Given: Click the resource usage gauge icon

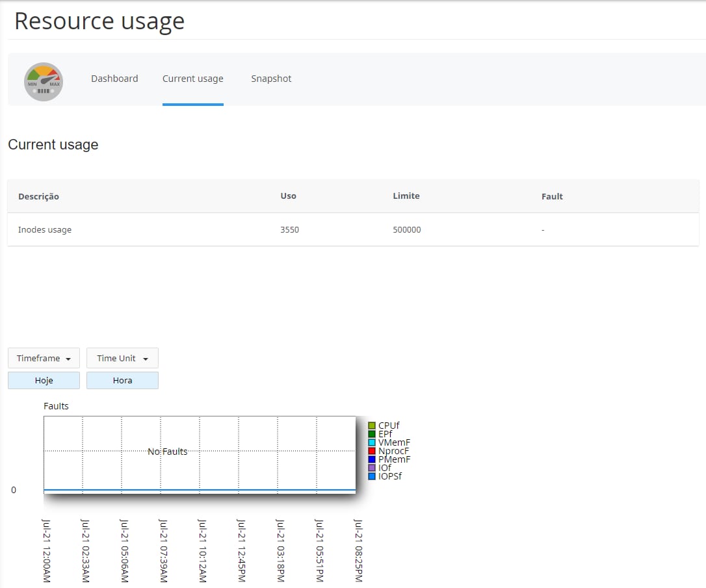Looking at the screenshot, I should pos(44,82).
